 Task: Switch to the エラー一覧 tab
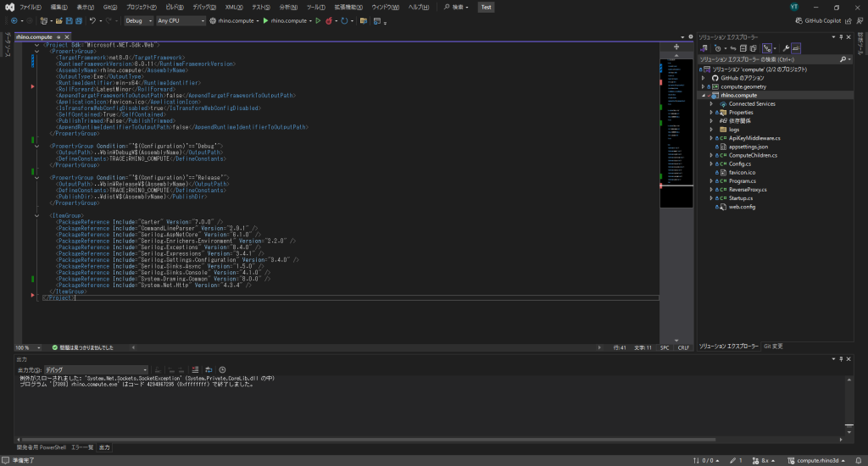tap(81, 447)
